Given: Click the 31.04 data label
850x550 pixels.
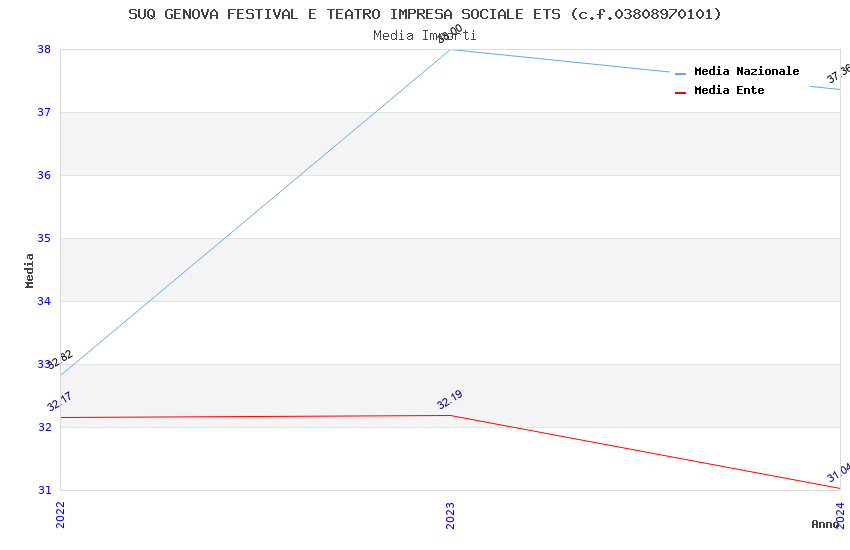Looking at the screenshot, I should [839, 473].
